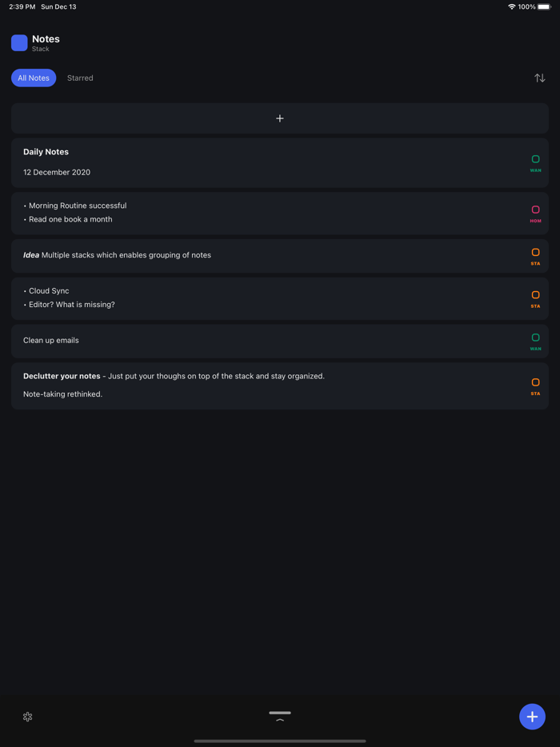Image resolution: width=560 pixels, height=747 pixels.
Task: Tap the orange STA tag on Cloud Sync note
Action: [535, 298]
